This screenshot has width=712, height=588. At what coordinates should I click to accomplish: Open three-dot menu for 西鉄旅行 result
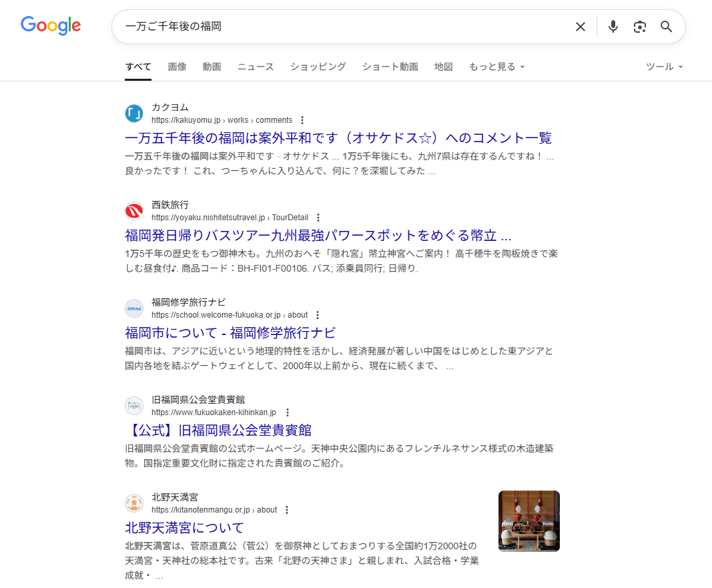click(x=318, y=218)
